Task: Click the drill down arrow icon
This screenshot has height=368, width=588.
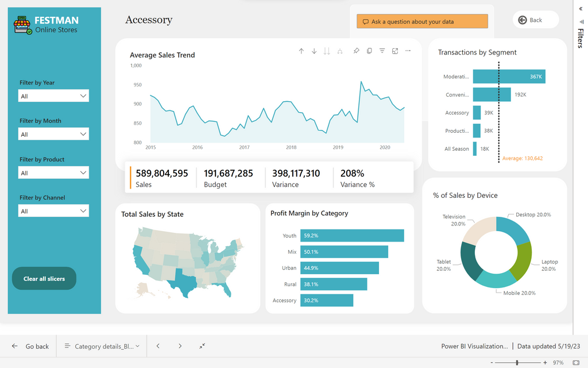Action: click(314, 51)
